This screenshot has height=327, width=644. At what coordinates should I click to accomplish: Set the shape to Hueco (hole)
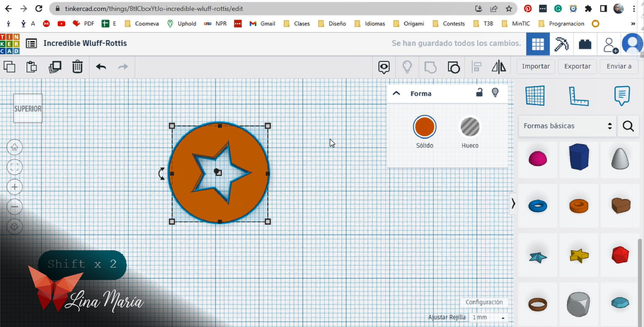(x=470, y=127)
